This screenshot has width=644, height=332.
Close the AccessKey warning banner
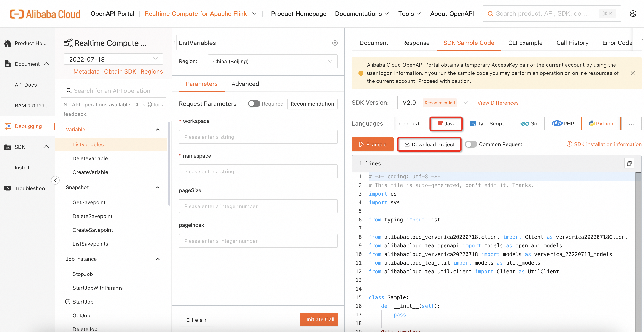point(633,73)
